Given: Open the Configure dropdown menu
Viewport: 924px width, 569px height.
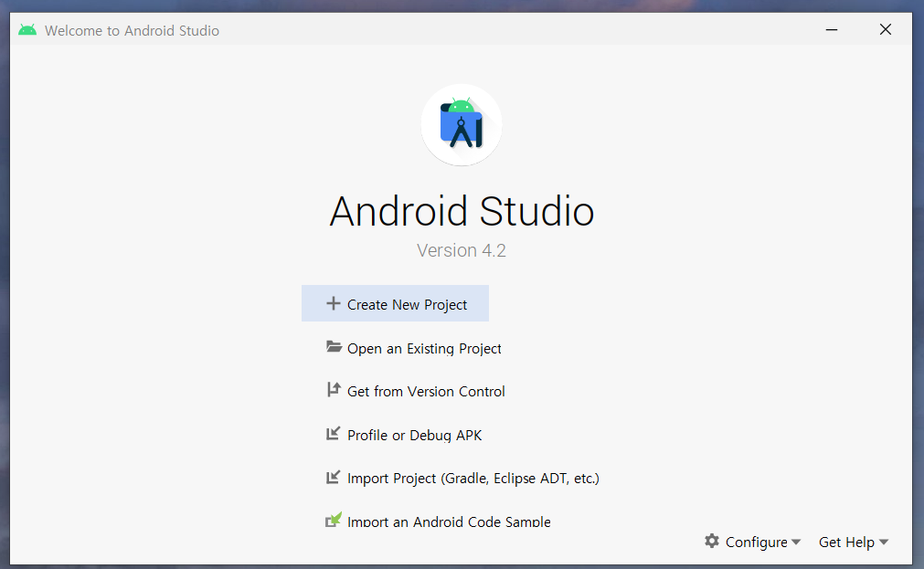Looking at the screenshot, I should (x=752, y=542).
